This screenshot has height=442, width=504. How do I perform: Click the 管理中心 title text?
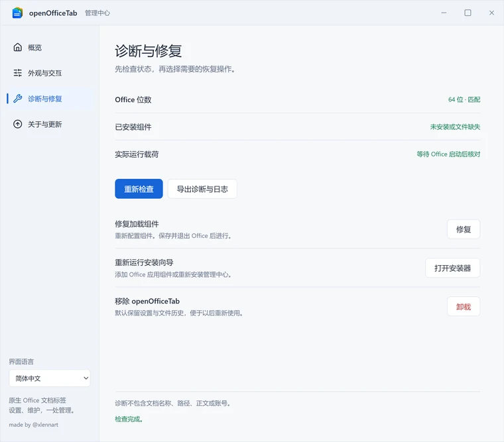(97, 13)
